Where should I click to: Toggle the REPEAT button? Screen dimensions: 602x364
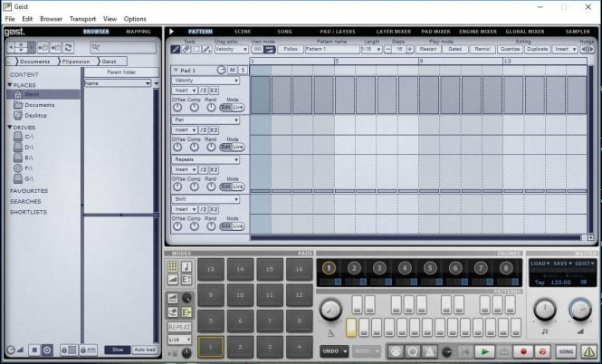coord(179,327)
